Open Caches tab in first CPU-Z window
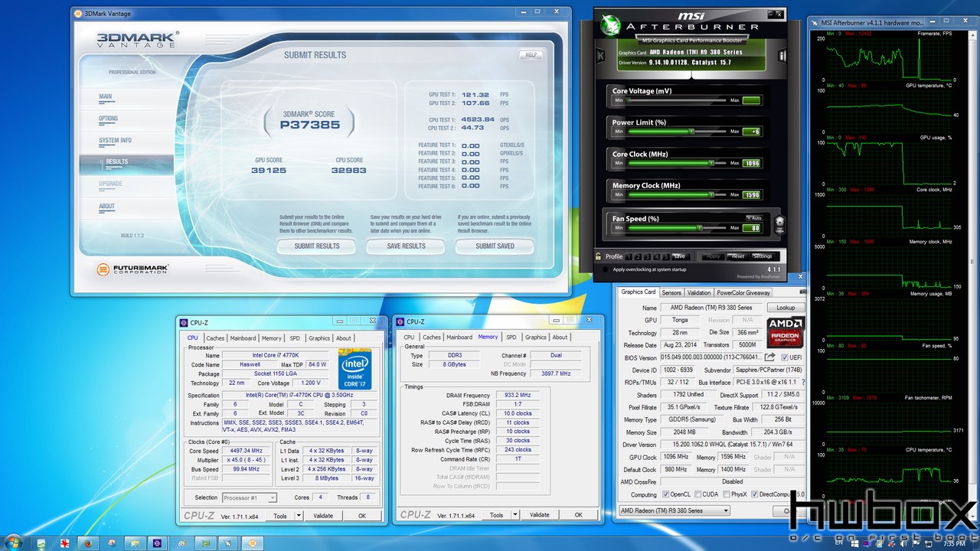 coord(215,338)
